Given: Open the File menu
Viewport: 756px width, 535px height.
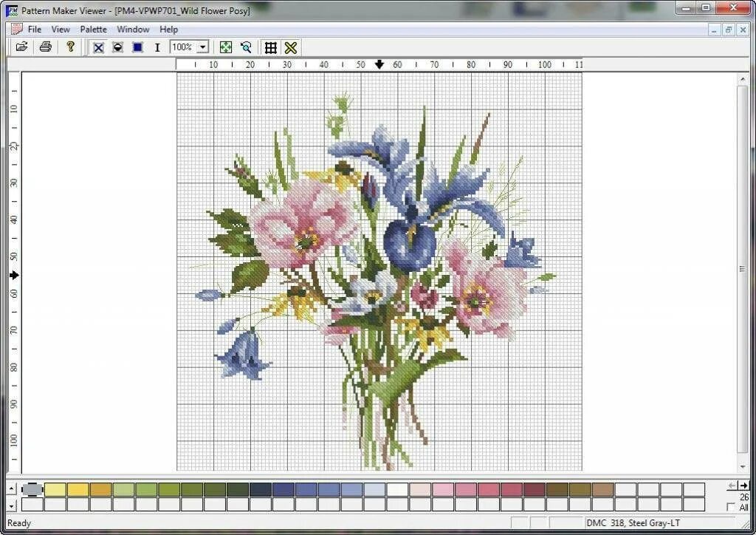Looking at the screenshot, I should coord(34,29).
